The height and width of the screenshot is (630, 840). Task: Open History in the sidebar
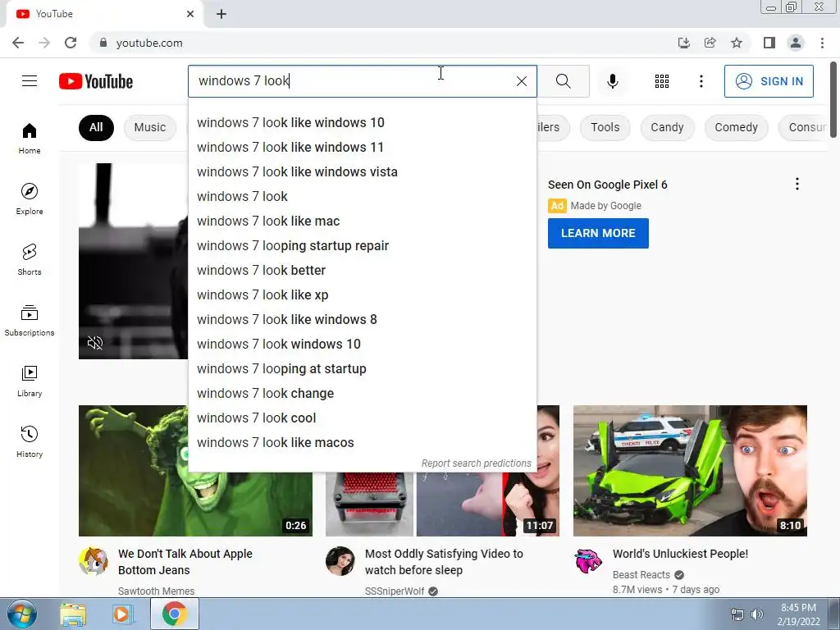tap(30, 442)
